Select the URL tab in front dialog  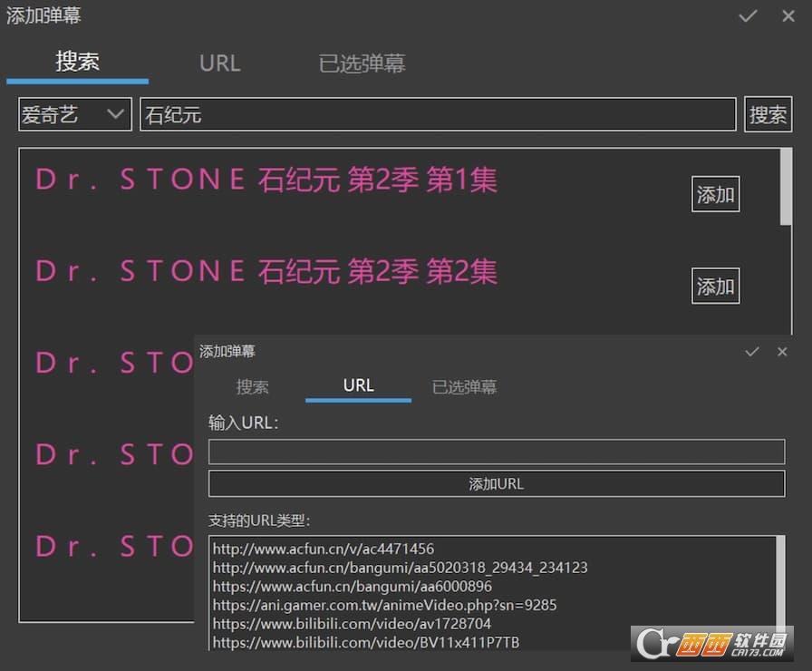pyautogui.click(x=358, y=386)
